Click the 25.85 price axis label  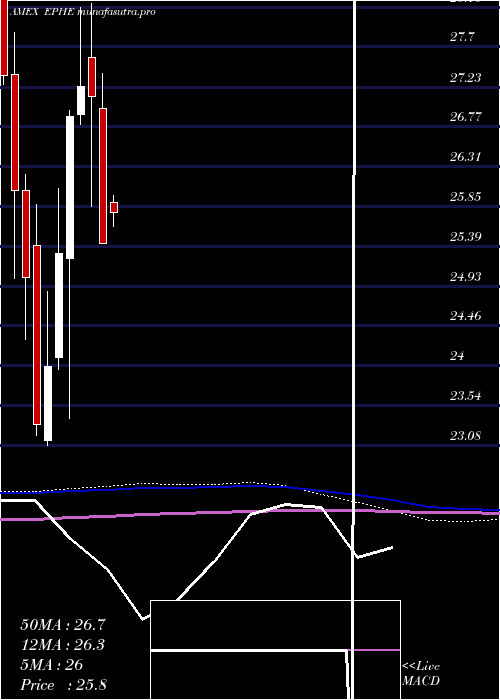tap(466, 196)
